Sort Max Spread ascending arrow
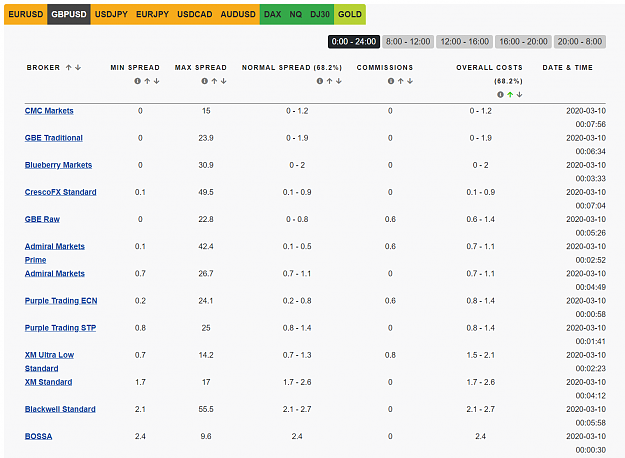Screen dimensions: 625x458 214,81
